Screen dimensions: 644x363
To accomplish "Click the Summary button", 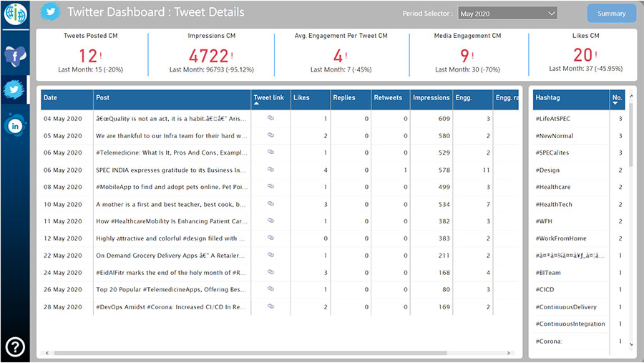I will click(x=612, y=14).
